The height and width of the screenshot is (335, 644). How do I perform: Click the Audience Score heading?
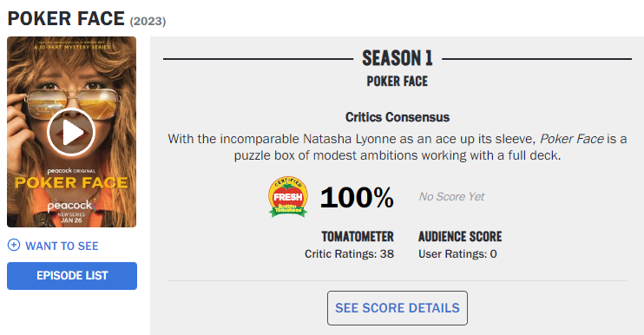click(460, 236)
